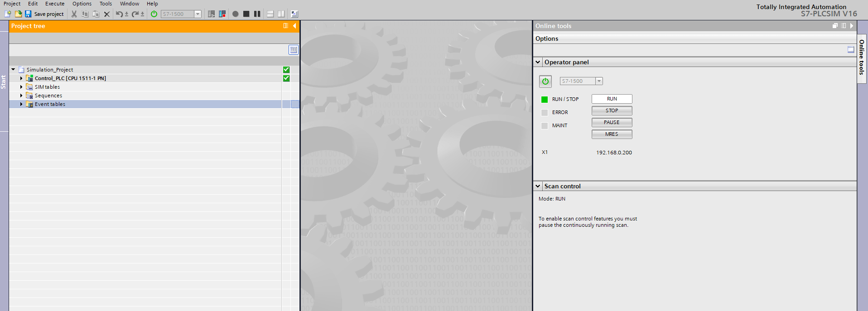Expand the SIM tables tree node

coord(21,87)
